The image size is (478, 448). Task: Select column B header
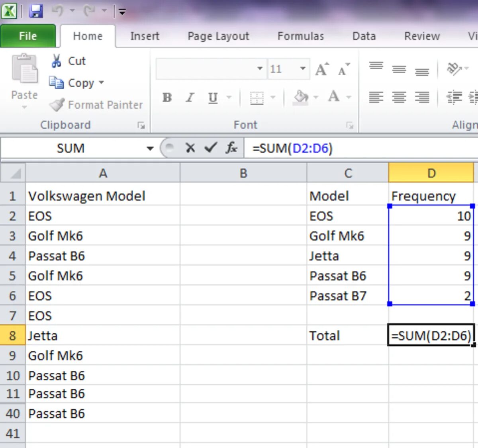(243, 173)
